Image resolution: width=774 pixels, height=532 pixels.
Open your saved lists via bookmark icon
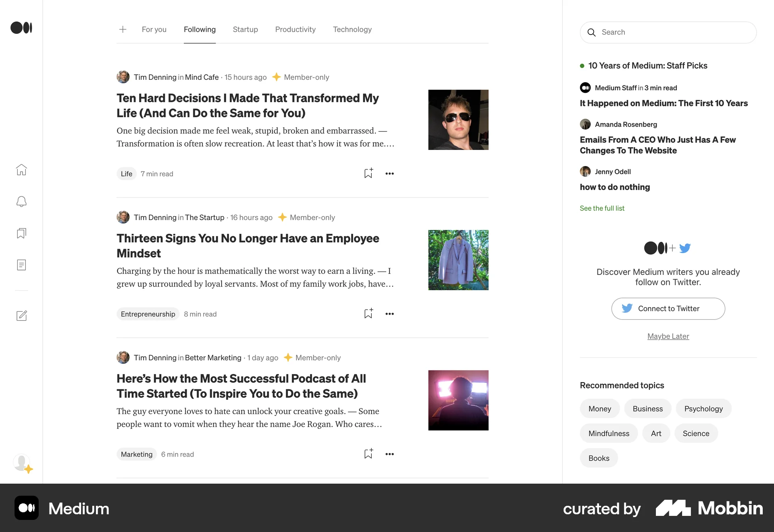click(x=21, y=233)
